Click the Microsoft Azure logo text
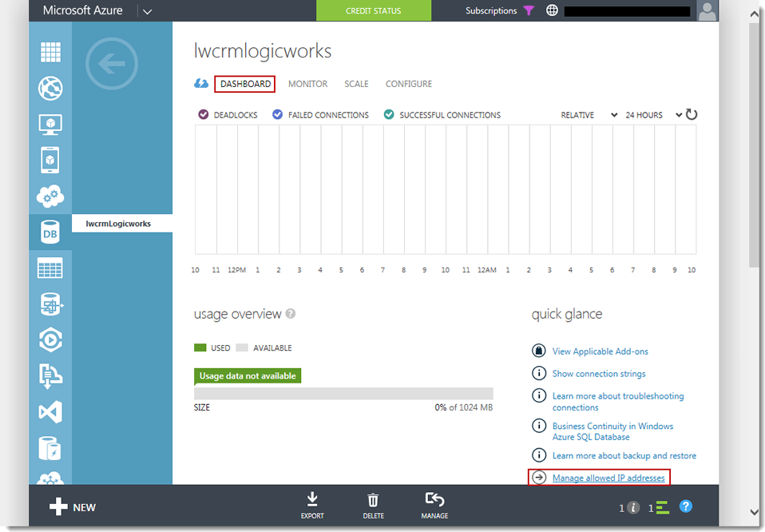Image resolution: width=765 pixels, height=532 pixels. click(82, 10)
